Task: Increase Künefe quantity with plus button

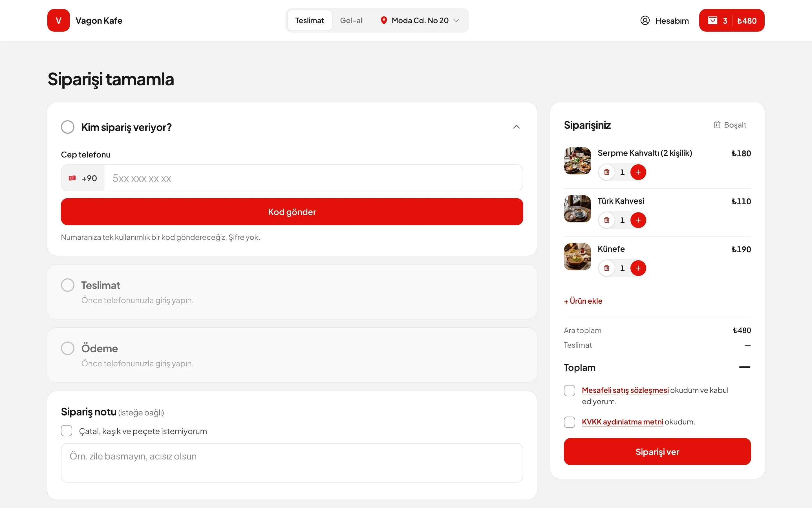Action: tap(638, 268)
